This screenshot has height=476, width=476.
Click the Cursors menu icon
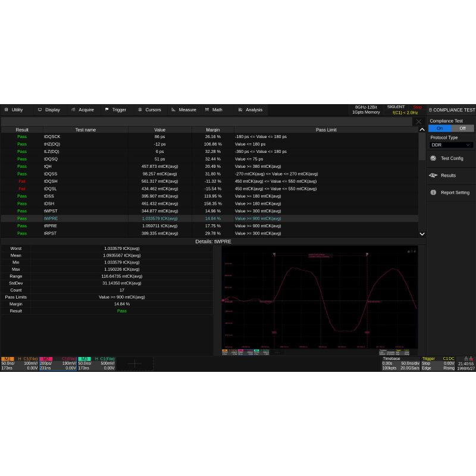[x=140, y=109]
